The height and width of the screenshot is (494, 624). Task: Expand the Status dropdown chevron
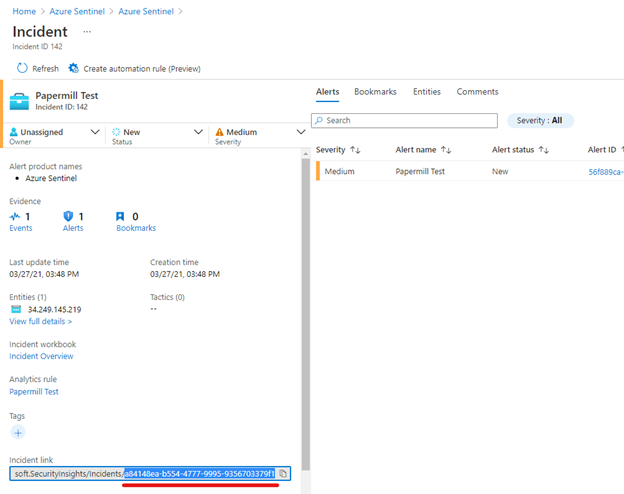[x=198, y=132]
